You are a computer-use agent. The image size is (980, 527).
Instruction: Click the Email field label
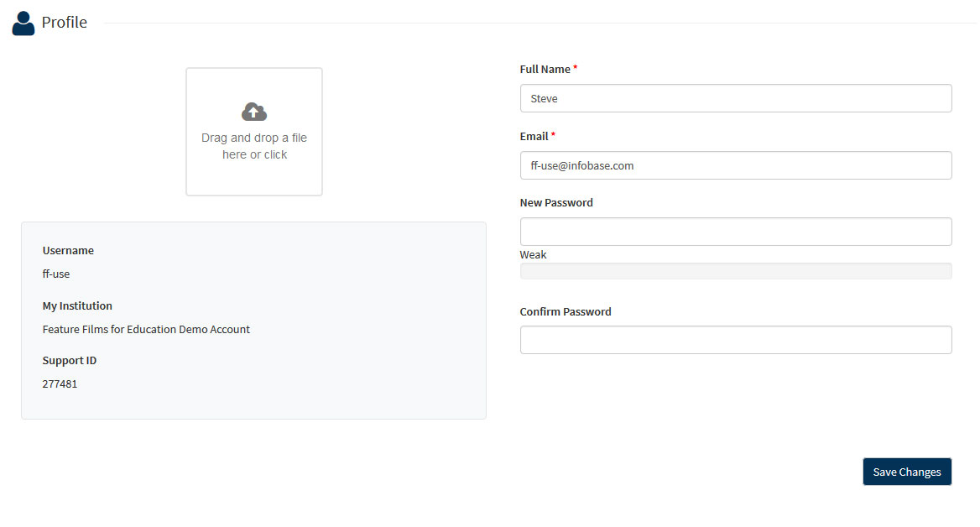(534, 136)
